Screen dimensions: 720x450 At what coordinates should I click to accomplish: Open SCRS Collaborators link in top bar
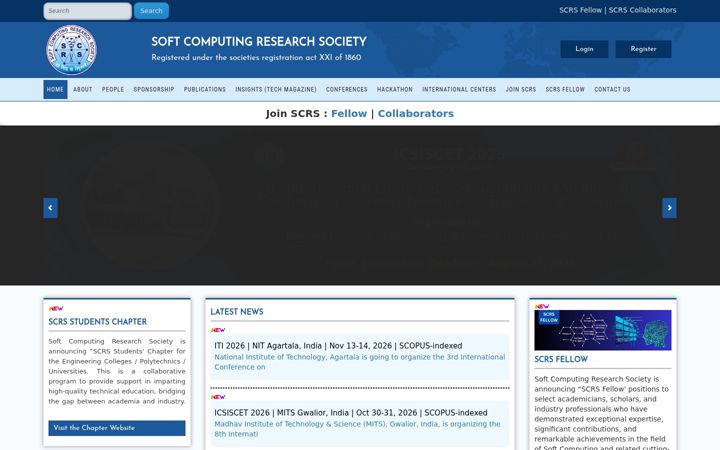(x=642, y=10)
